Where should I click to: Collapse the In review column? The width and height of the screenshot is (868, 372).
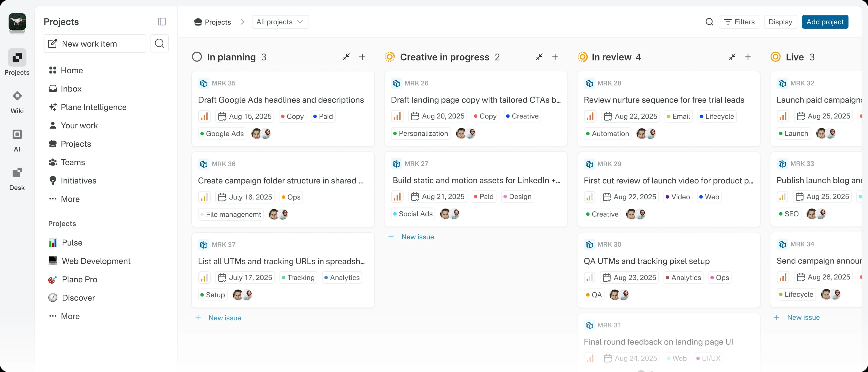click(x=731, y=57)
